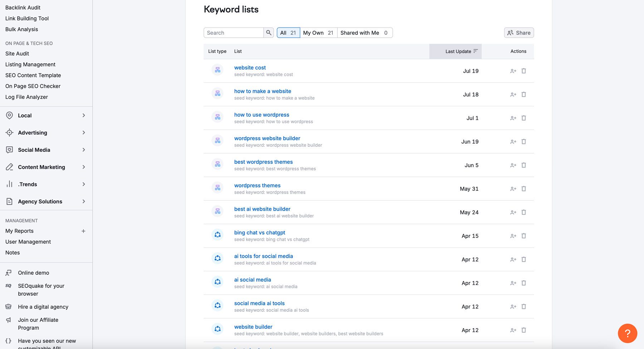Delete the how to make a website list
The image size is (644, 349).
click(x=524, y=94)
